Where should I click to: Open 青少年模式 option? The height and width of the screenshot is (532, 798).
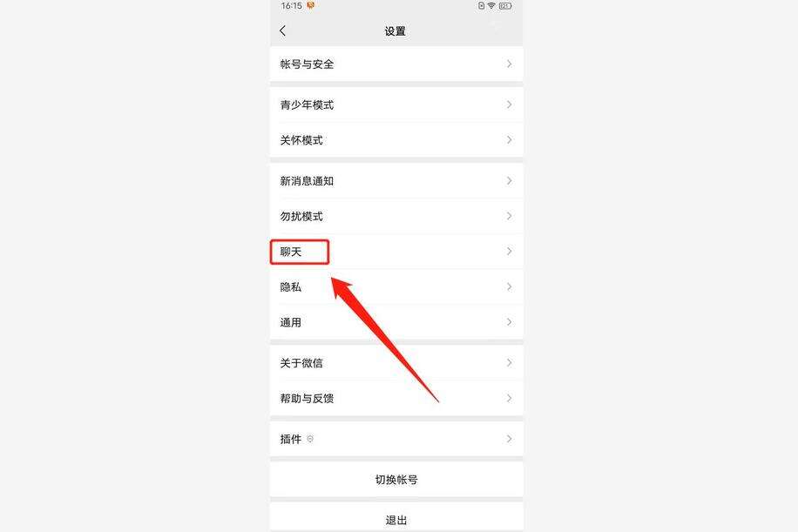pos(396,104)
